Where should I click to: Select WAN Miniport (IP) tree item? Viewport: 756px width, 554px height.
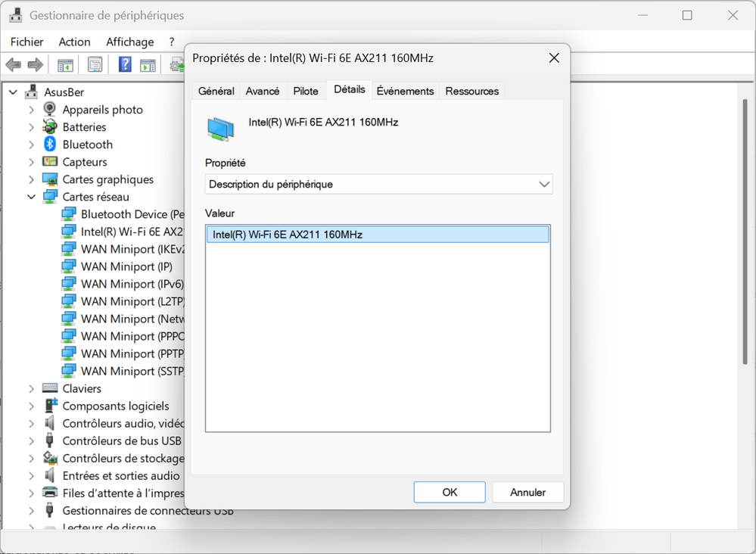[x=126, y=266]
